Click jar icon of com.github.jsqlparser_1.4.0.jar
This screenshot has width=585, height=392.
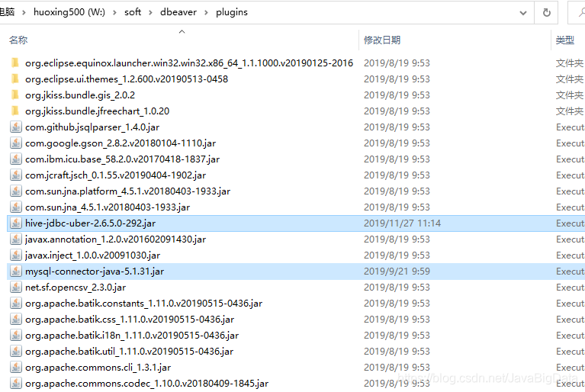pos(16,127)
